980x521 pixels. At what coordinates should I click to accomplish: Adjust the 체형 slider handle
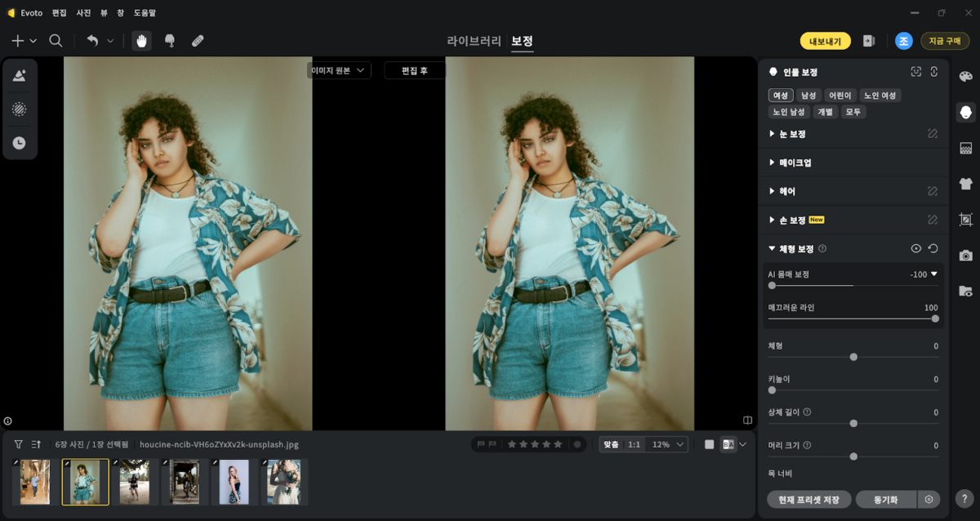853,357
